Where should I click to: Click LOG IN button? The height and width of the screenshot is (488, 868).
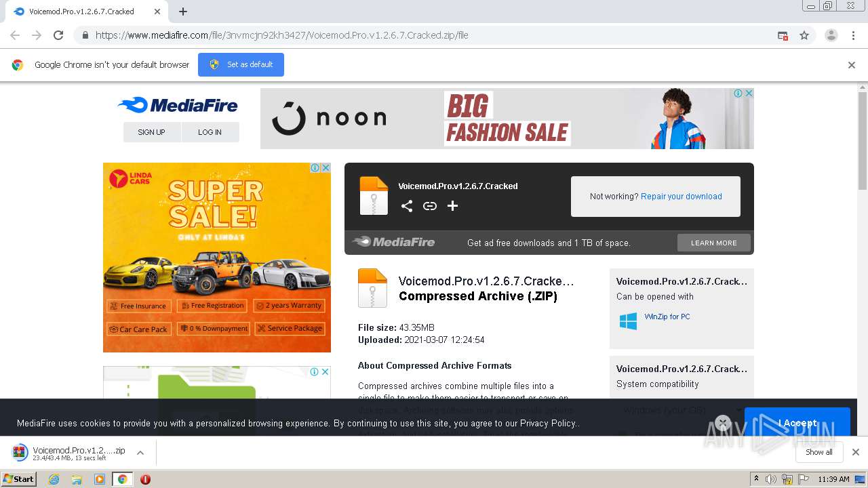210,132
